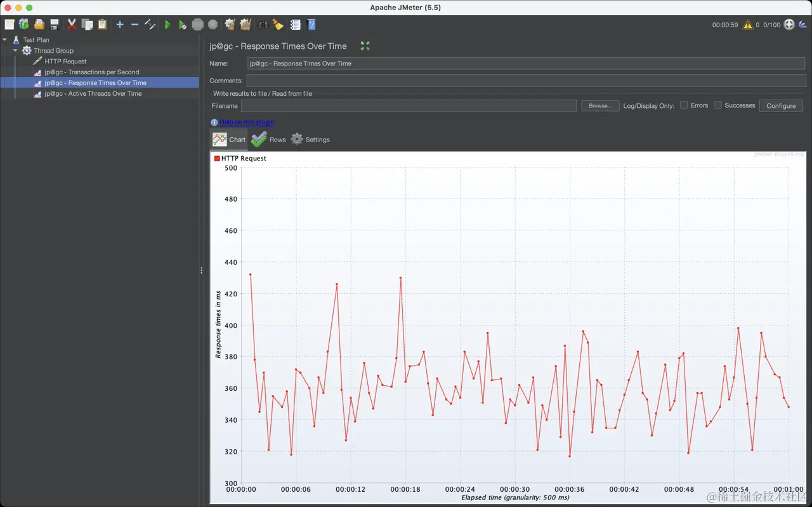Save the test plan with floppy icon

[55, 25]
